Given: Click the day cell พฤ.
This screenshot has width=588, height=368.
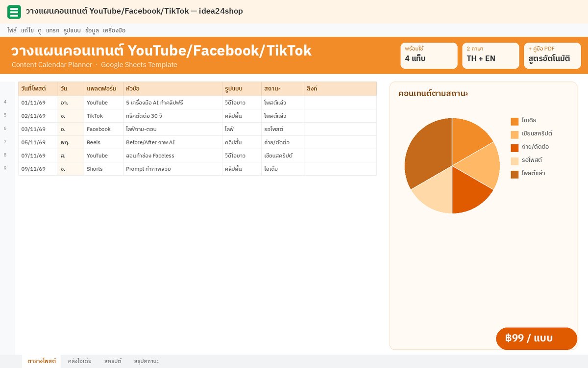Looking at the screenshot, I should [71, 142].
